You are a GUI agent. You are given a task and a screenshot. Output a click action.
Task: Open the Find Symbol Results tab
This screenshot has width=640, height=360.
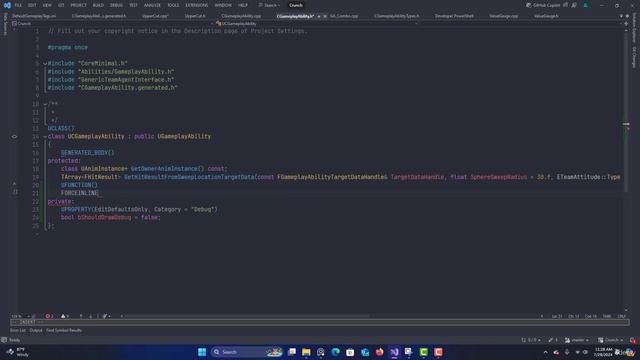tap(64, 330)
